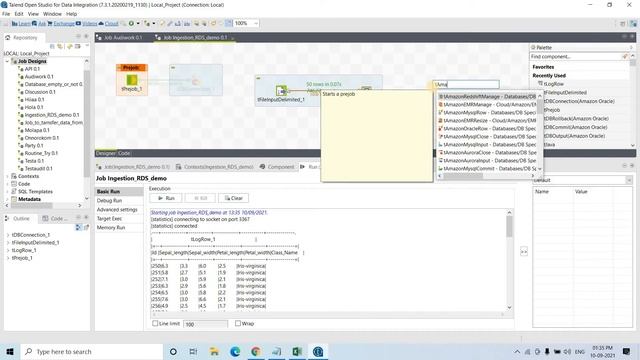Viewport: 640px width, 360px height.
Task: Click the Windows taskbar search box
Action: click(x=91, y=351)
